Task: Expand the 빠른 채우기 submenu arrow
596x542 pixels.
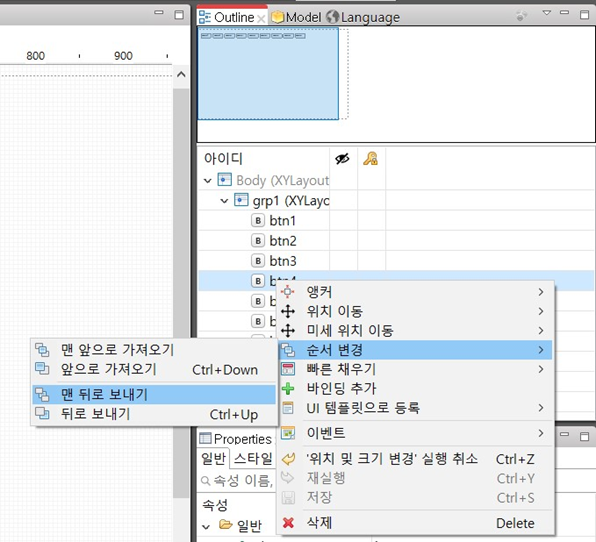Action: [x=541, y=369]
